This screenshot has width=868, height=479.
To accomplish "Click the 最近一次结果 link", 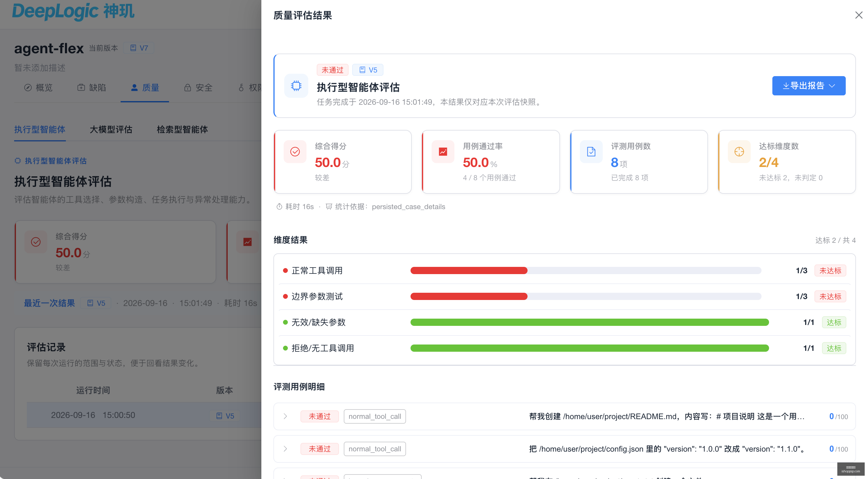I will click(49, 303).
